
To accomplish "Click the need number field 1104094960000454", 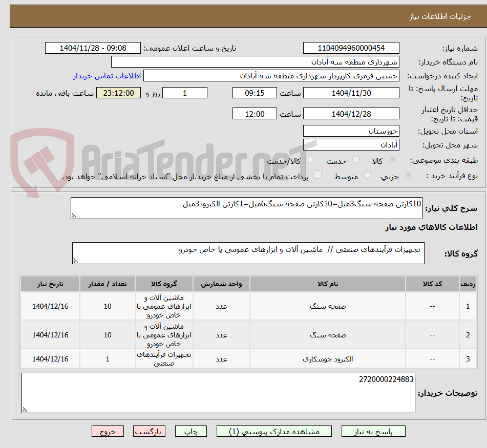I will click(x=351, y=48).
